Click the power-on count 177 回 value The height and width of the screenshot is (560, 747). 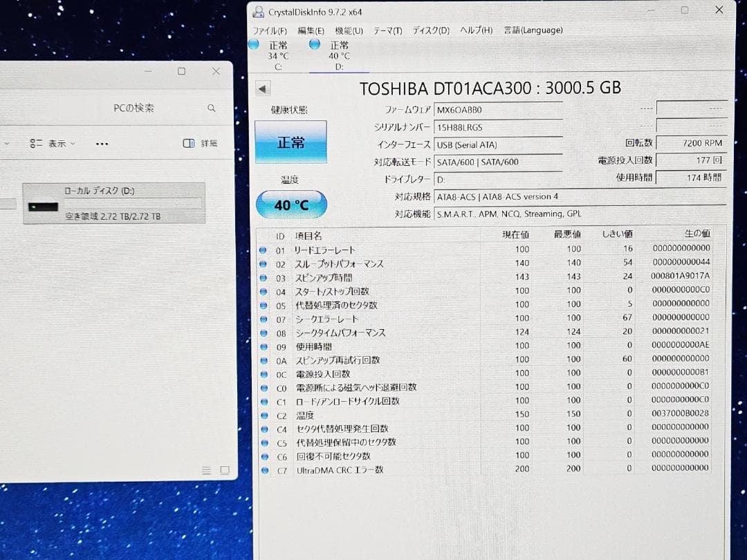692,160
